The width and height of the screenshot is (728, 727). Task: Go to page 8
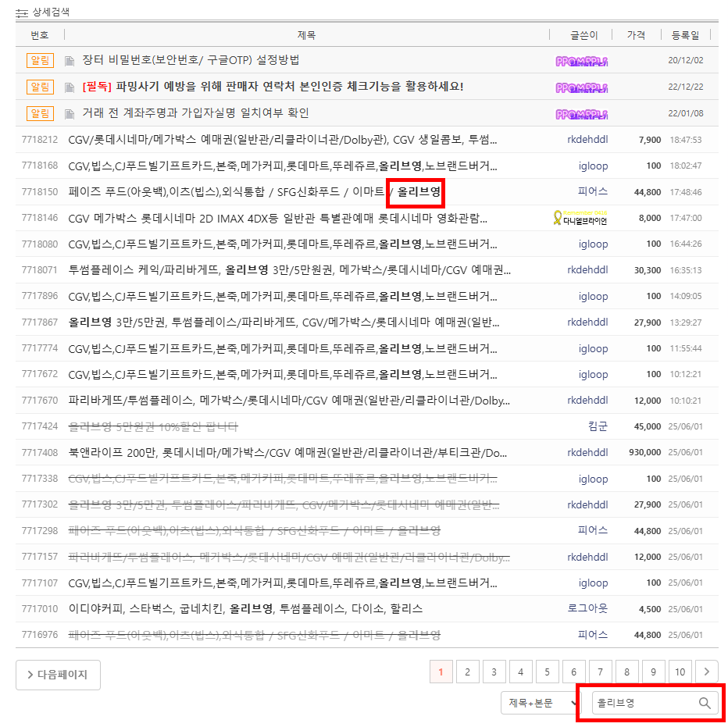[626, 672]
